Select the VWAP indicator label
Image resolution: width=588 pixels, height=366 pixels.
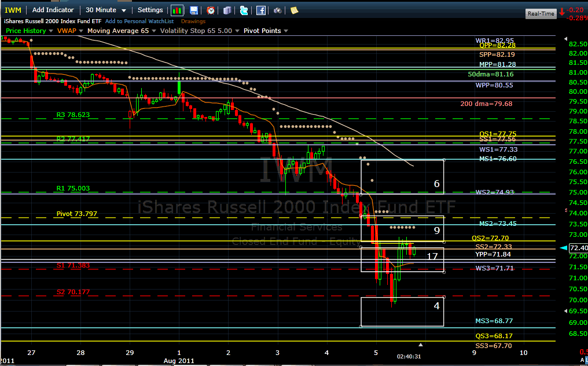(67, 31)
